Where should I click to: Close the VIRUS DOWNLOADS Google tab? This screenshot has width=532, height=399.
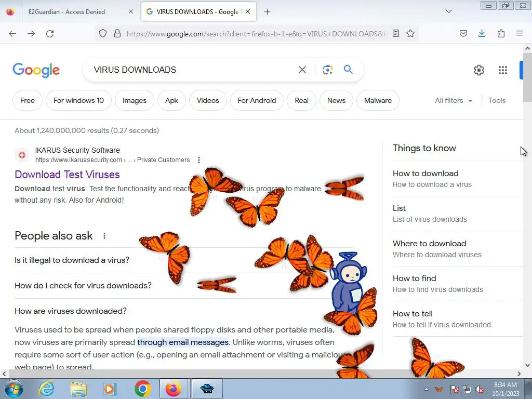coord(248,11)
